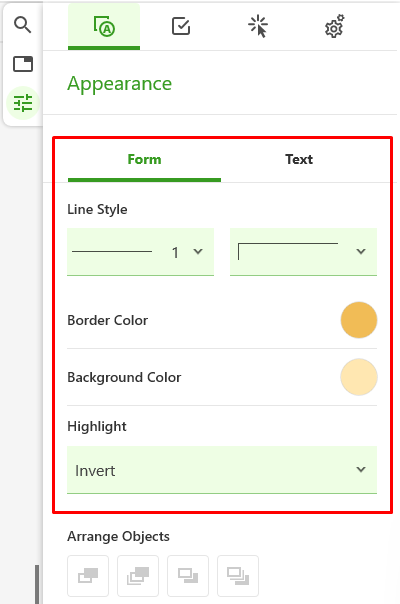Expand the border line style dropdown
This screenshot has width=400, height=604.
(303, 252)
